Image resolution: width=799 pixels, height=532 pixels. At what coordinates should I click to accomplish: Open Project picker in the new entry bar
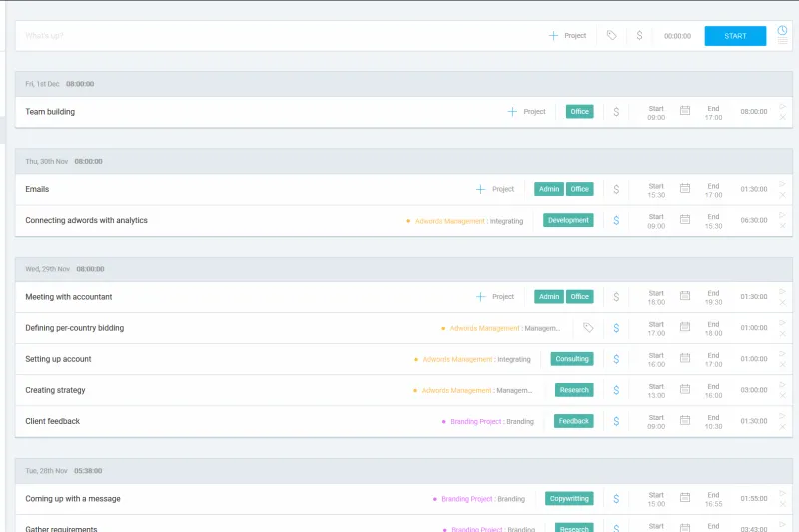(x=567, y=36)
